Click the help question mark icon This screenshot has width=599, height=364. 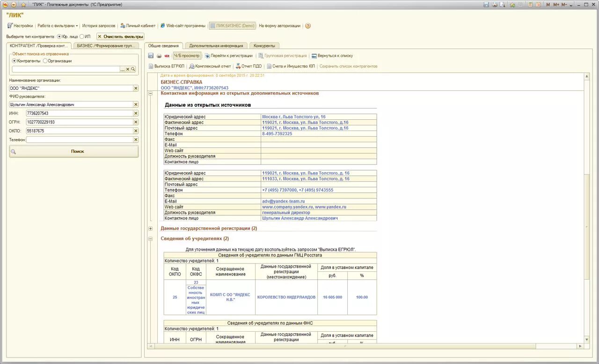click(308, 26)
